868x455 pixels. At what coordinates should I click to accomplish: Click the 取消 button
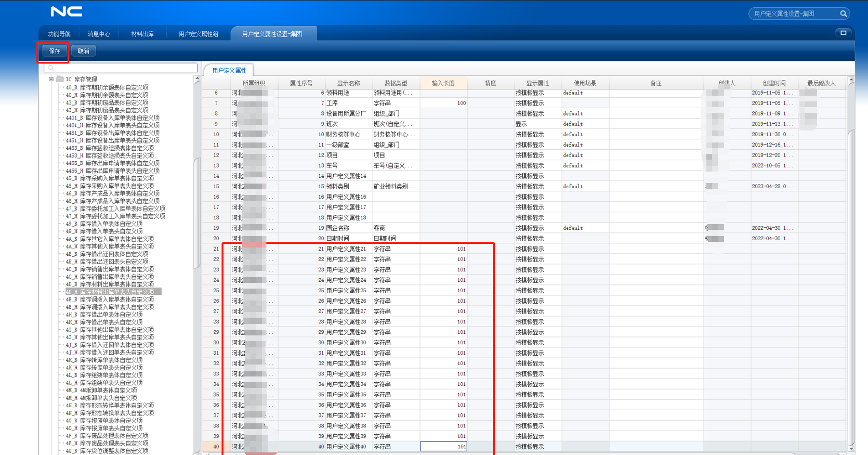(84, 51)
